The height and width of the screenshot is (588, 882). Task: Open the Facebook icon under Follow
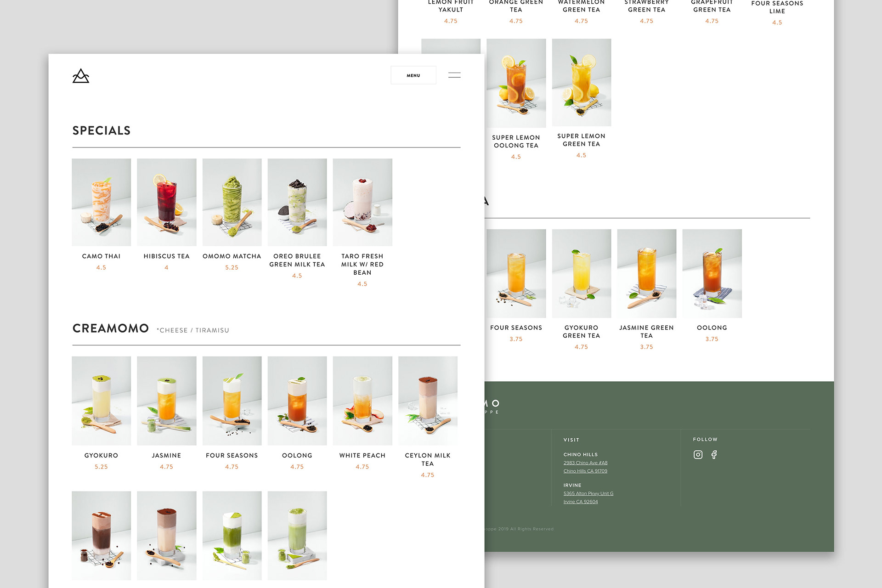click(714, 455)
